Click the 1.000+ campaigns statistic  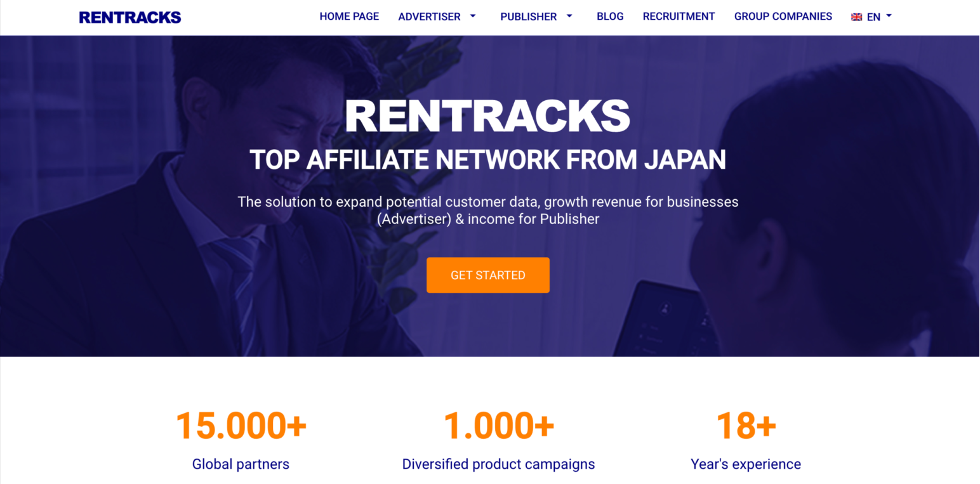(x=498, y=425)
